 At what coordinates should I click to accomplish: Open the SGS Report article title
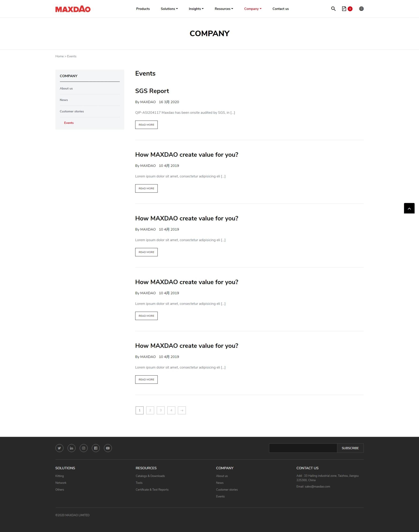pos(152,91)
